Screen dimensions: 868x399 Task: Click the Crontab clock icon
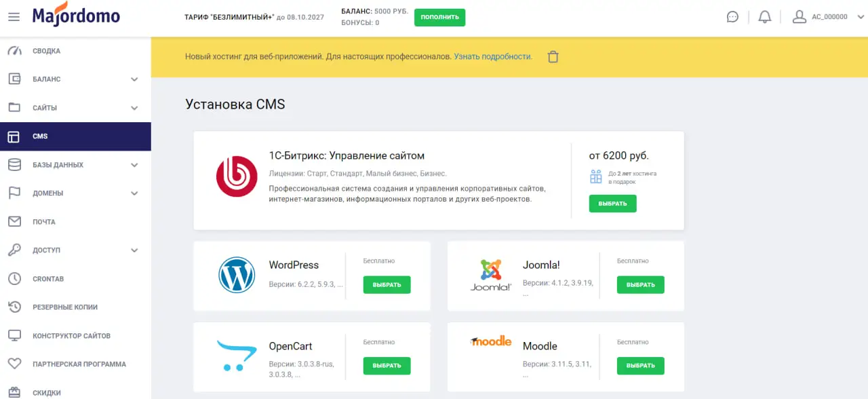(x=14, y=279)
